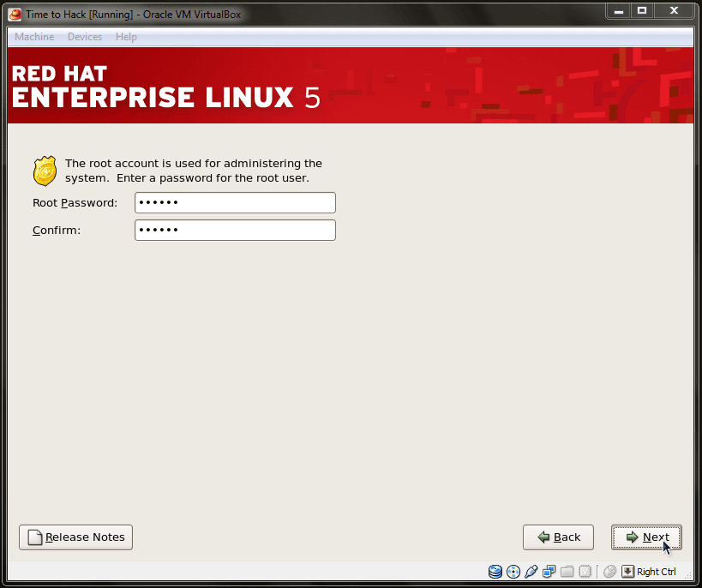Click the Root Password label
This screenshot has width=702, height=588.
(75, 203)
